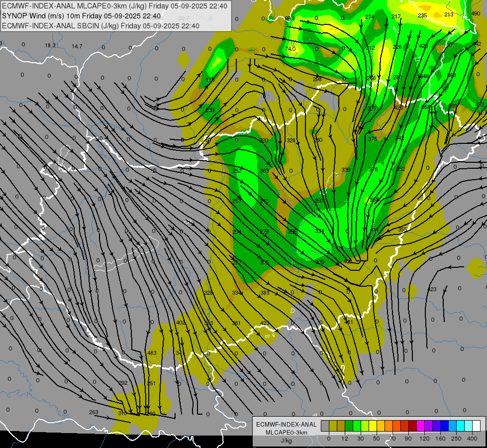Click the '120' tick label in the legend
The height and width of the screenshot is (448, 487).
425,439
